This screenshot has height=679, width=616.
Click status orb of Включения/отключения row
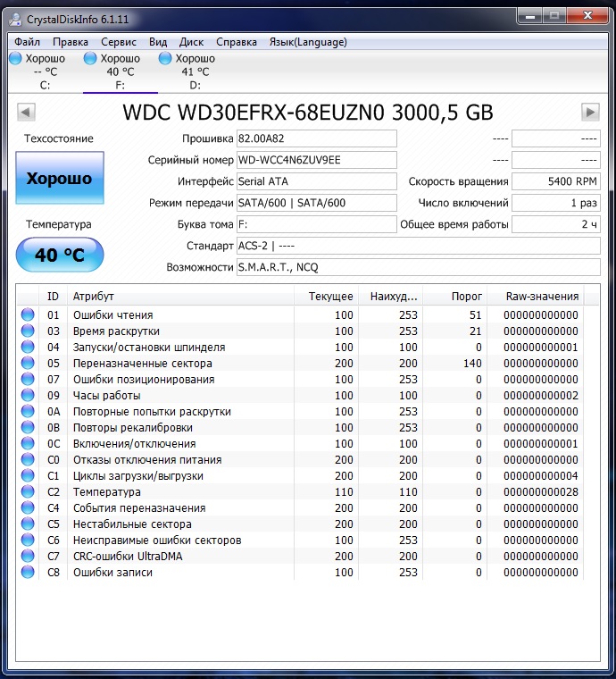pyautogui.click(x=28, y=443)
